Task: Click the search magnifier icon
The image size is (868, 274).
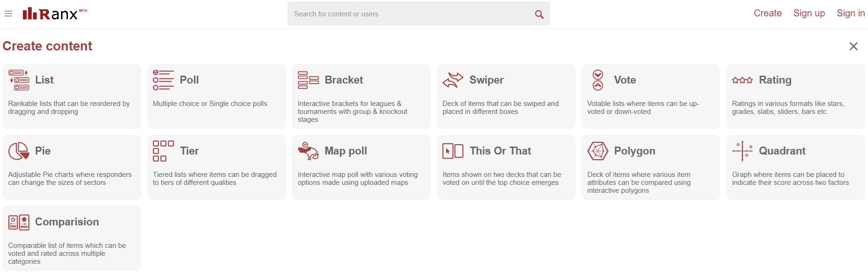Action: [539, 14]
